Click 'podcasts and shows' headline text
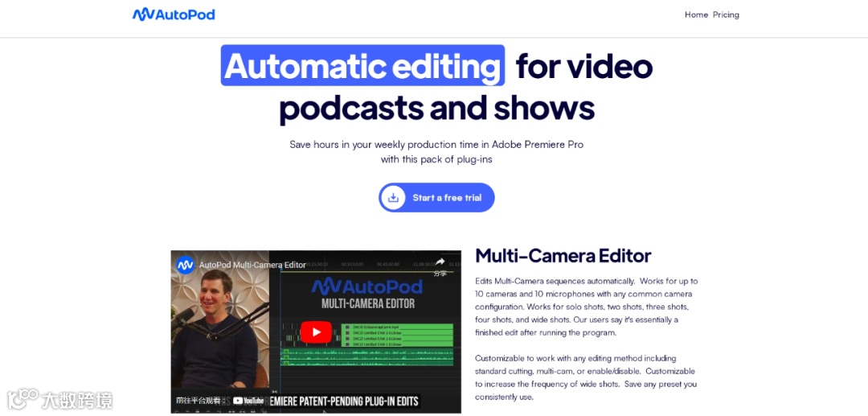The height and width of the screenshot is (416, 868). [x=436, y=108]
